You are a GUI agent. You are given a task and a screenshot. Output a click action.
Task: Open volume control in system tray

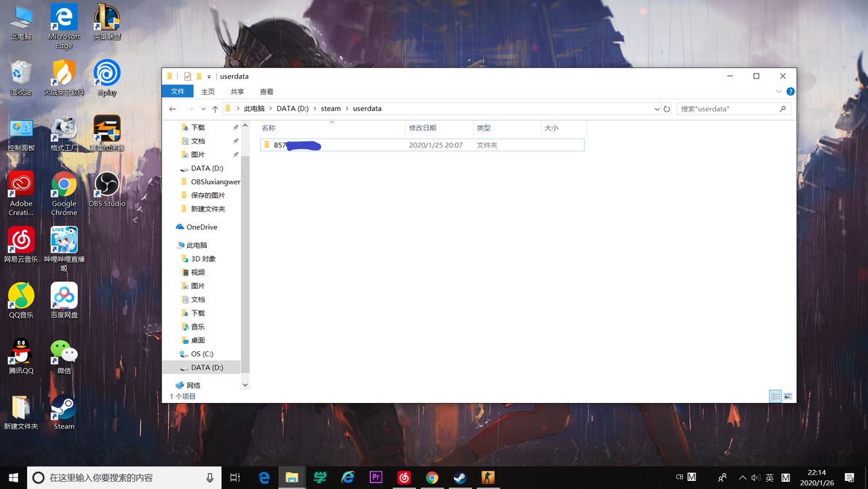pos(755,477)
